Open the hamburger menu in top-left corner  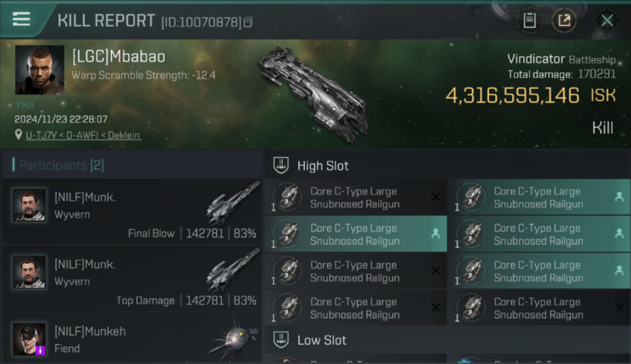pyautogui.click(x=21, y=19)
